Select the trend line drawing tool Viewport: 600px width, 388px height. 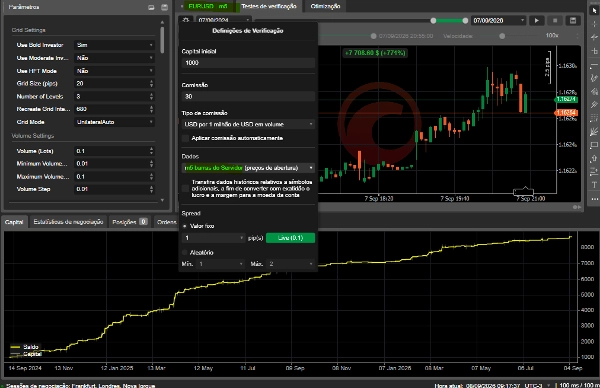pos(594,78)
